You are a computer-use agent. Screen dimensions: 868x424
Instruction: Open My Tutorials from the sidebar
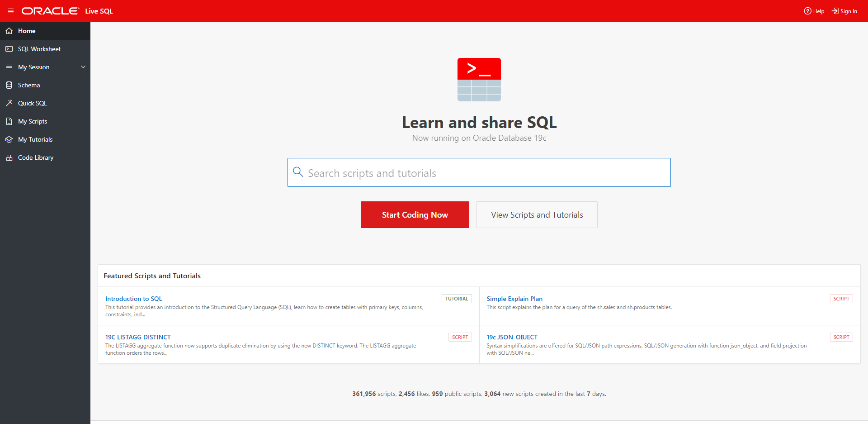pos(45,139)
